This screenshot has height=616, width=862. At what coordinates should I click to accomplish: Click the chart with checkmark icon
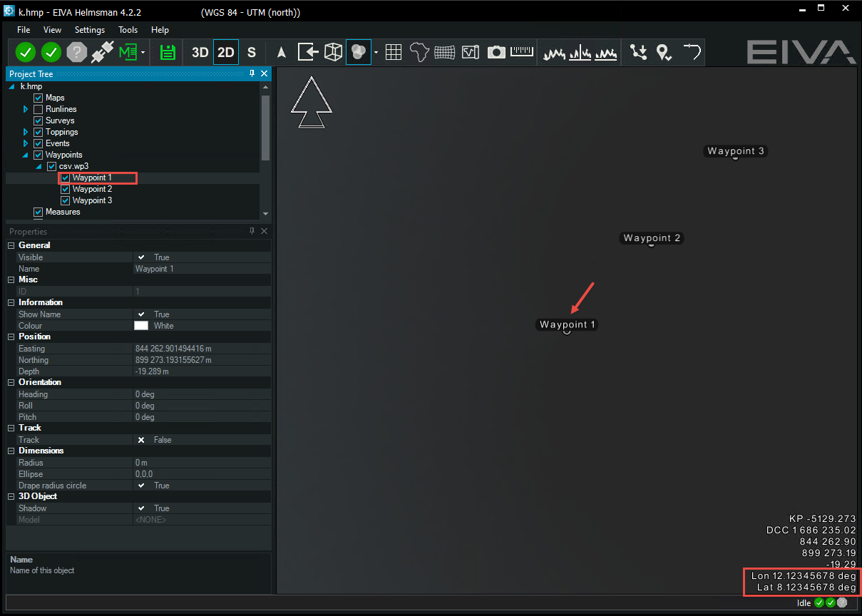[471, 52]
